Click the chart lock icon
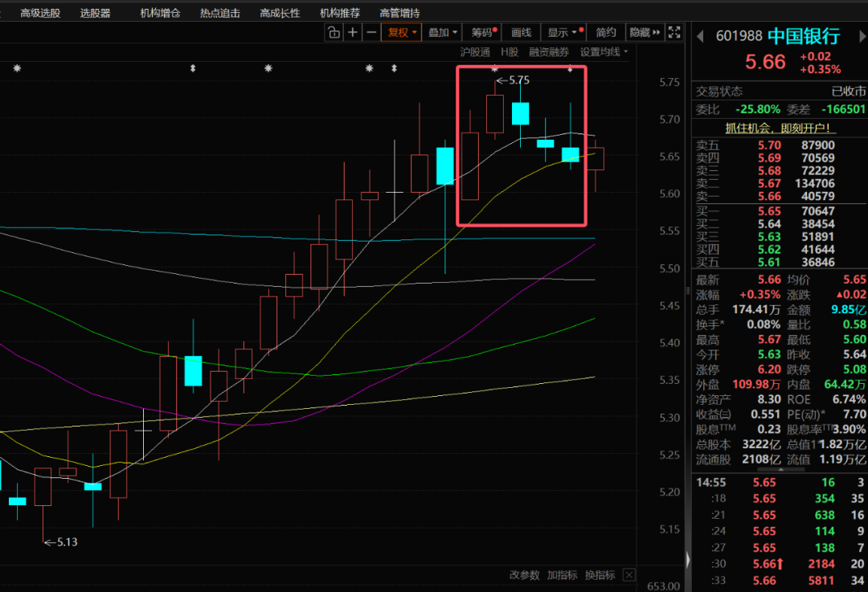 coord(334,32)
